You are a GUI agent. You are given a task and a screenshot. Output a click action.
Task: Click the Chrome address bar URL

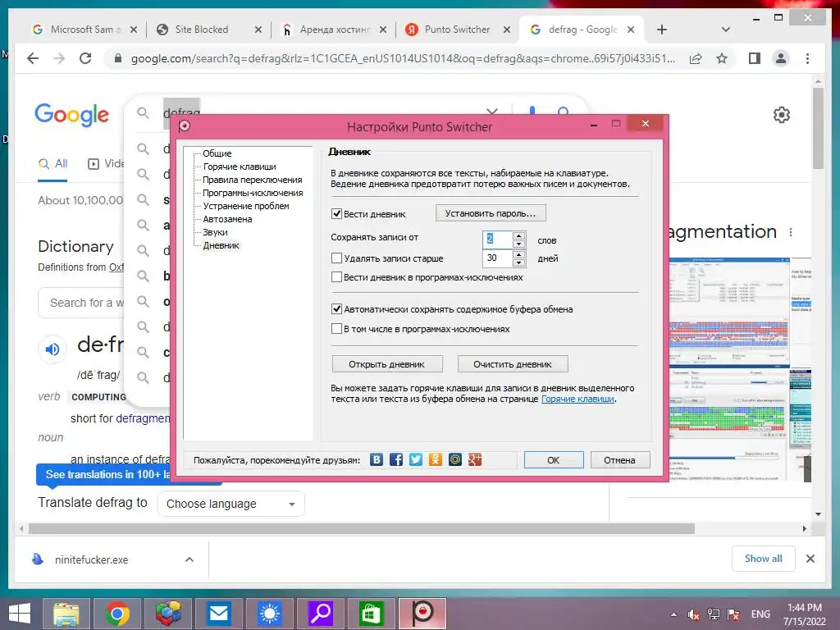tap(403, 58)
